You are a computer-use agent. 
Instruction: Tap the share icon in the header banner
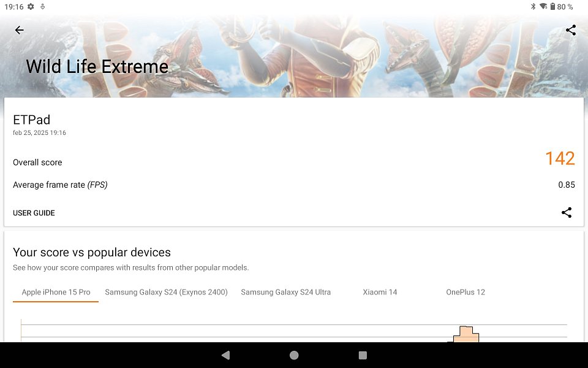pyautogui.click(x=570, y=30)
